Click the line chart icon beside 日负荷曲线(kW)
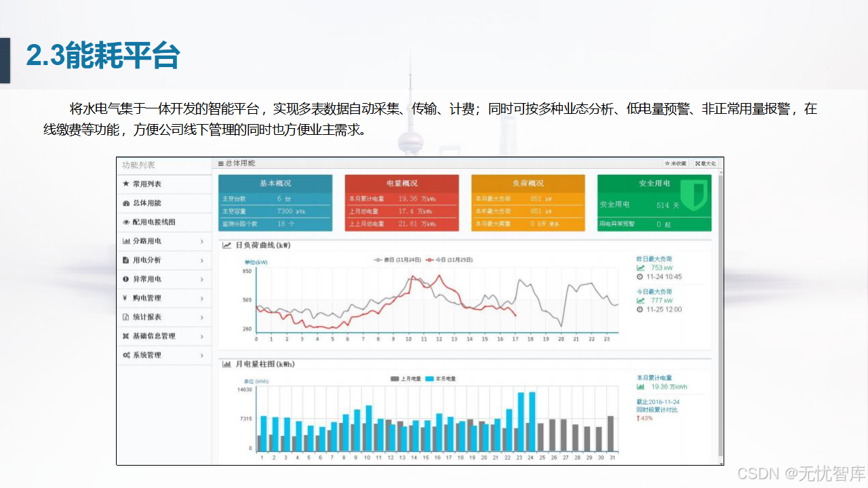The image size is (868, 488). 227,245
